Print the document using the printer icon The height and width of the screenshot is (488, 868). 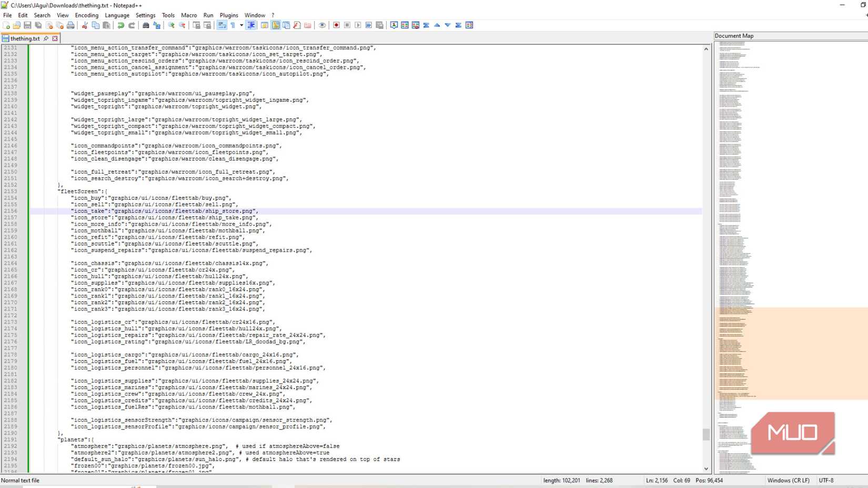tap(70, 25)
